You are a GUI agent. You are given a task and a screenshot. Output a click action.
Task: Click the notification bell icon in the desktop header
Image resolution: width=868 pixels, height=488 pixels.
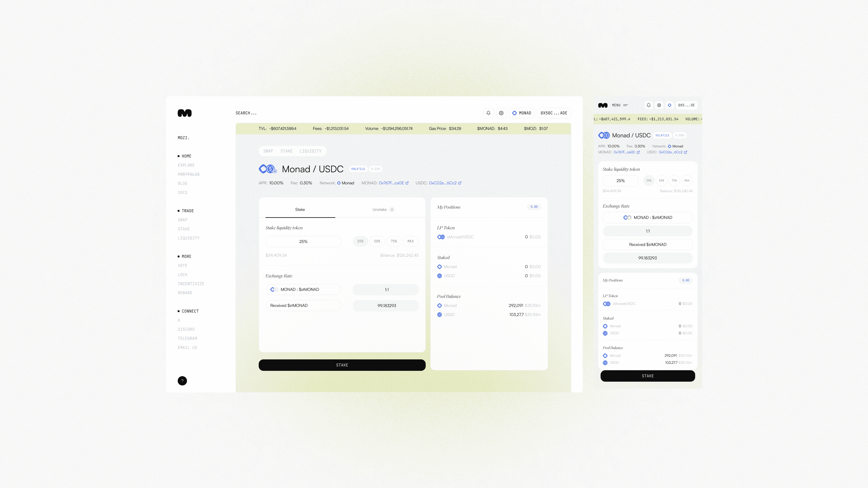tap(488, 113)
